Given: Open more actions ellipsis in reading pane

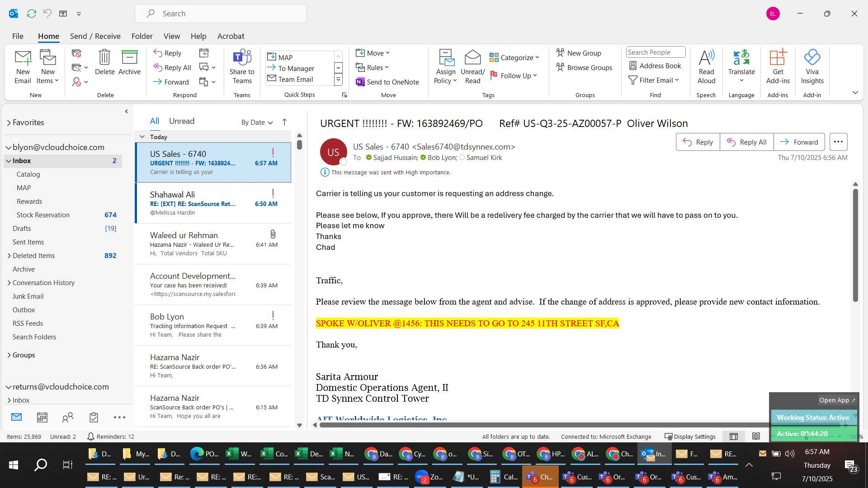Looking at the screenshot, I should pyautogui.click(x=838, y=142).
